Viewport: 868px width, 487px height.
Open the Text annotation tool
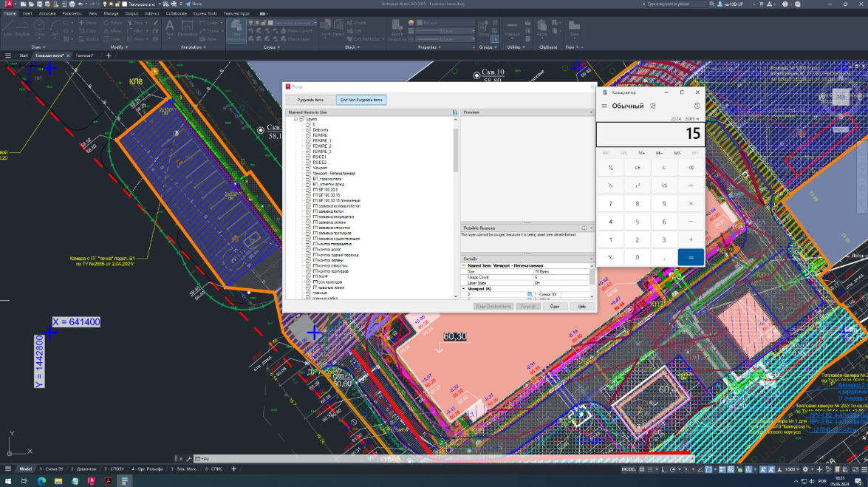pos(169,27)
